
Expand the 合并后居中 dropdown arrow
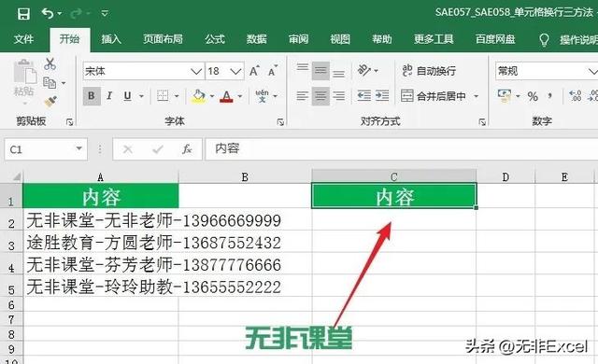pyautogui.click(x=476, y=96)
